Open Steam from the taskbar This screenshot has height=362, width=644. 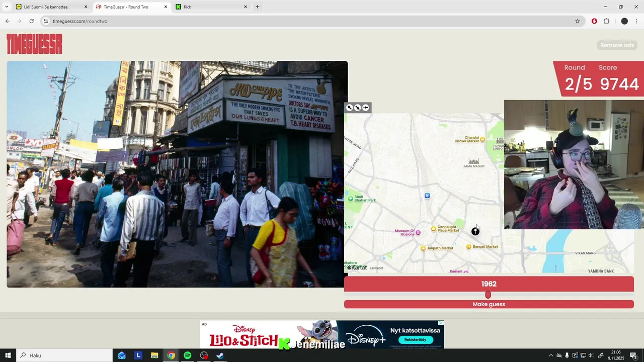(220, 355)
